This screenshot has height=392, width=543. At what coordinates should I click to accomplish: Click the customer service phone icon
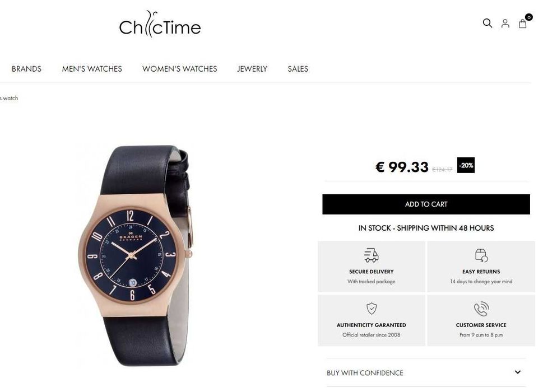click(x=481, y=309)
